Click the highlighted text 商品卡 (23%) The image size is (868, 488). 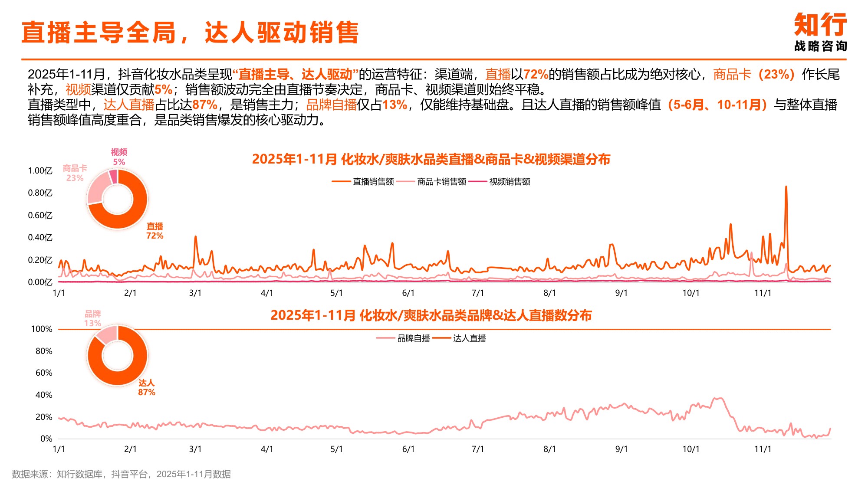pos(756,75)
